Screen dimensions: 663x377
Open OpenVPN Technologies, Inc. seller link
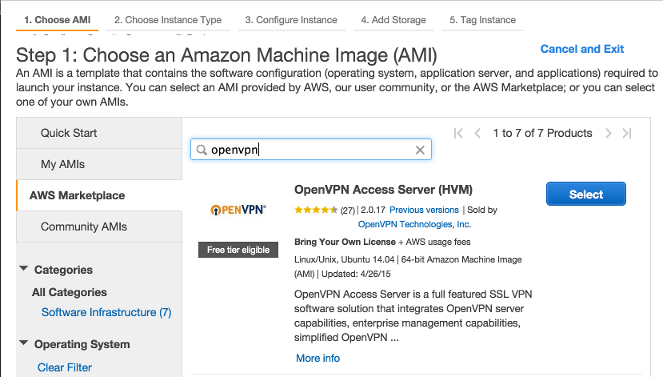pyautogui.click(x=414, y=224)
